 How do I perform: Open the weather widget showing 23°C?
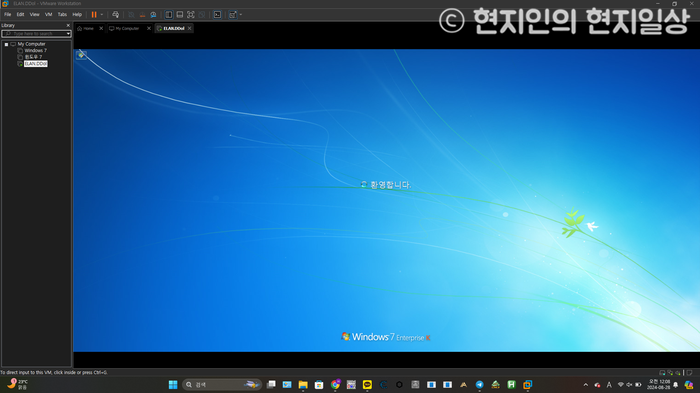tap(17, 385)
